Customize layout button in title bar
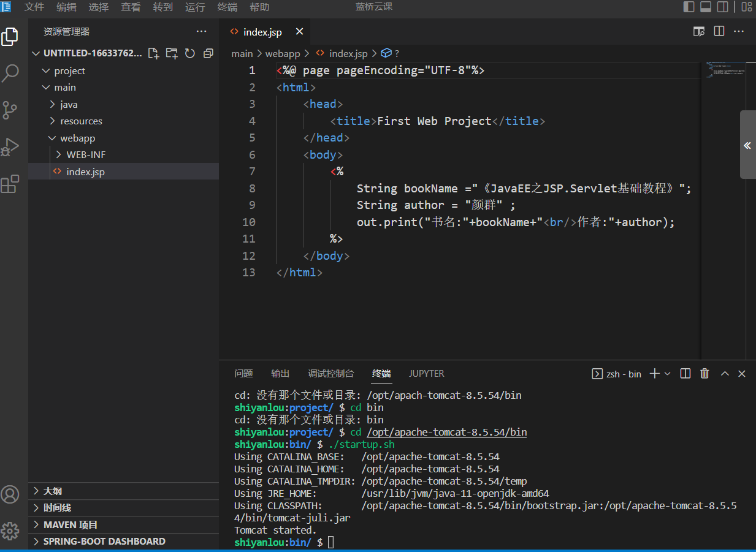 746,7
